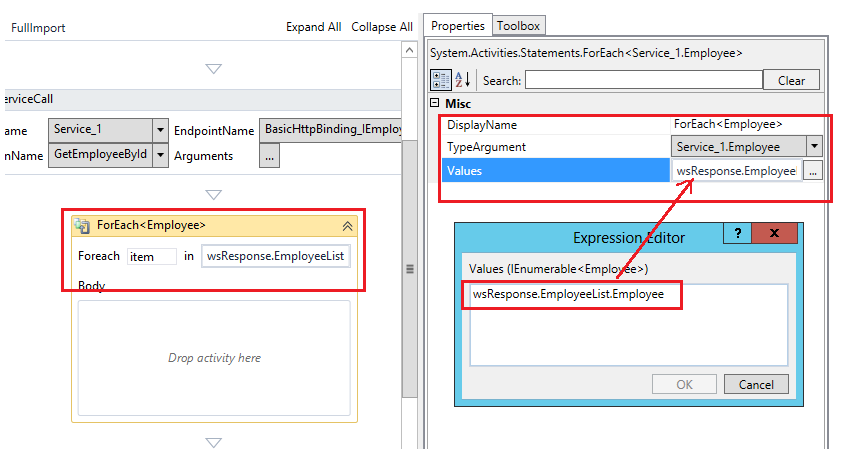Screen dimensions: 849x449
Task: Open the TypeArgument Service_1.Employee dropdown
Action: point(814,146)
